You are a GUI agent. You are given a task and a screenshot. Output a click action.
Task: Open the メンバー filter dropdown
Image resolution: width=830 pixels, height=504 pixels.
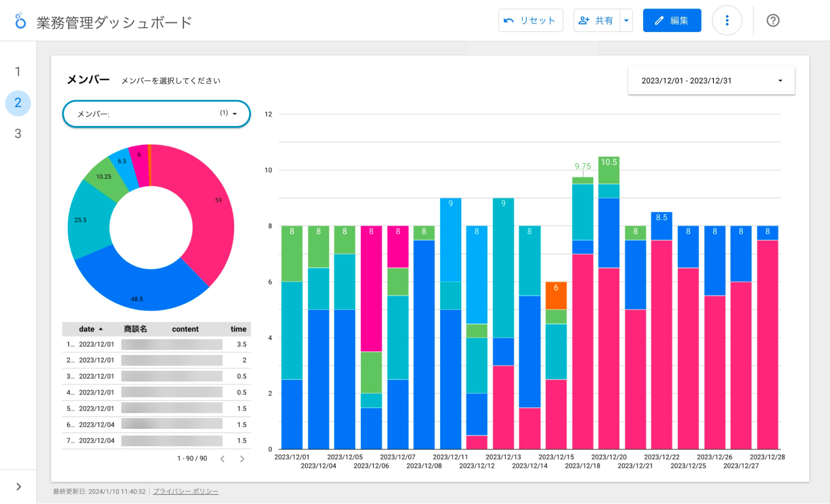(156, 114)
